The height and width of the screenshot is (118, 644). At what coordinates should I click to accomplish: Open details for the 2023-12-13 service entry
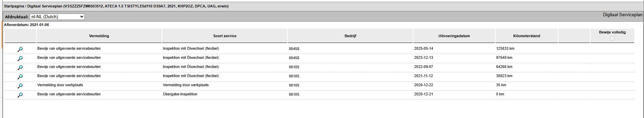(20, 58)
